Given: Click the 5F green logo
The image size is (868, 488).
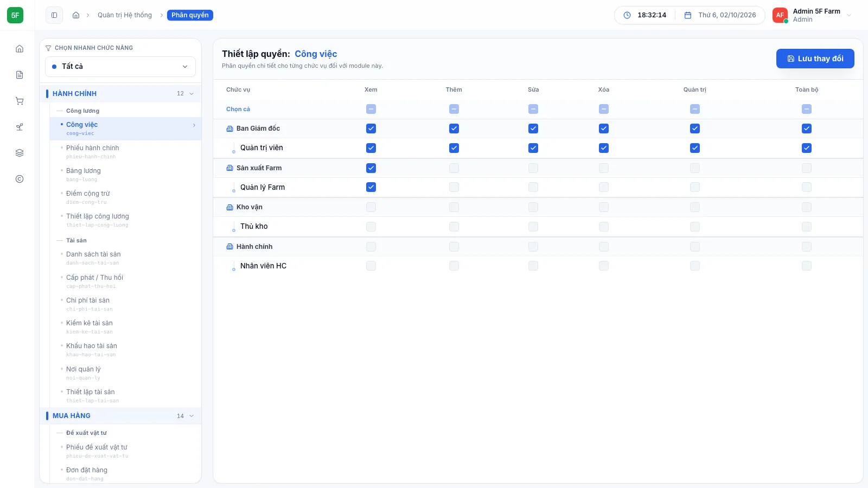Looking at the screenshot, I should [x=15, y=15].
